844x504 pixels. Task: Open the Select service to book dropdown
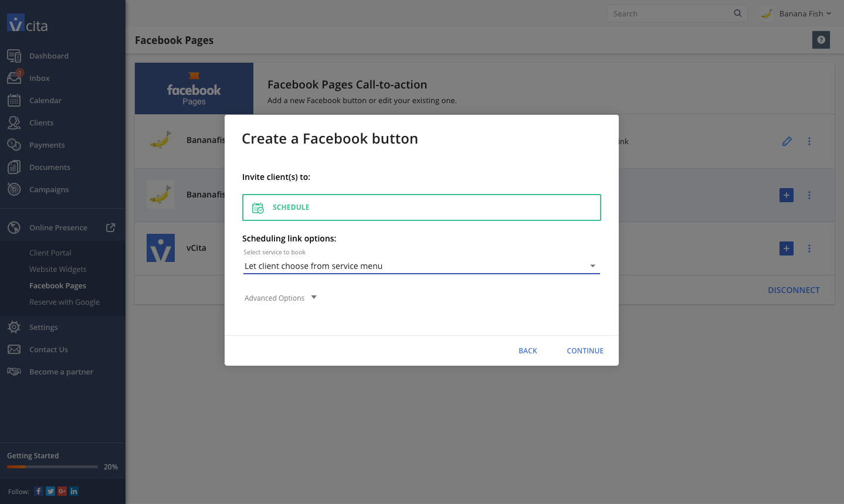[x=422, y=266]
